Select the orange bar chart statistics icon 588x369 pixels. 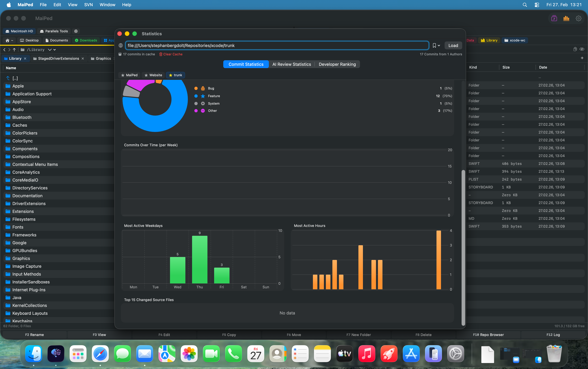click(x=566, y=18)
